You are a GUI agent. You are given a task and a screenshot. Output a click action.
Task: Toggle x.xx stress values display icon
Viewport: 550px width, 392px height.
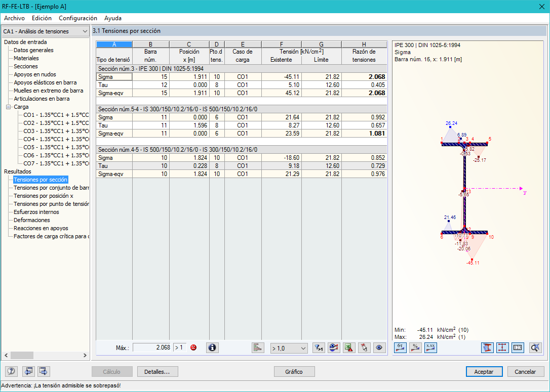(x=430, y=347)
